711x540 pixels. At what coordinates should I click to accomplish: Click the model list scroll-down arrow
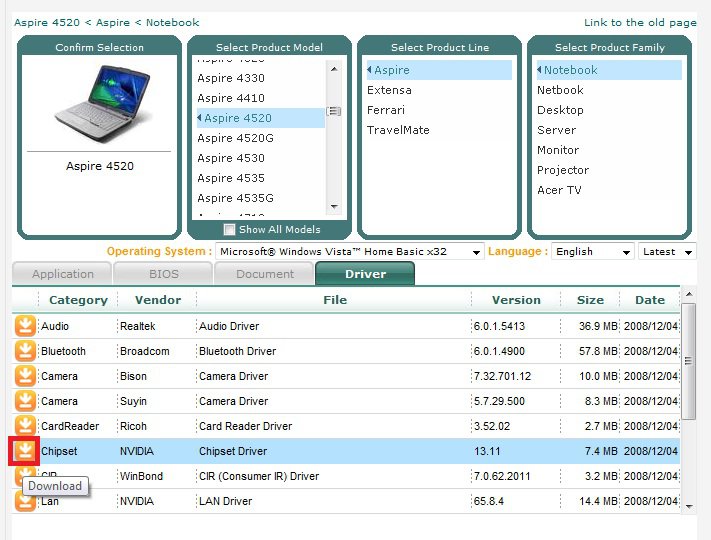coord(334,206)
